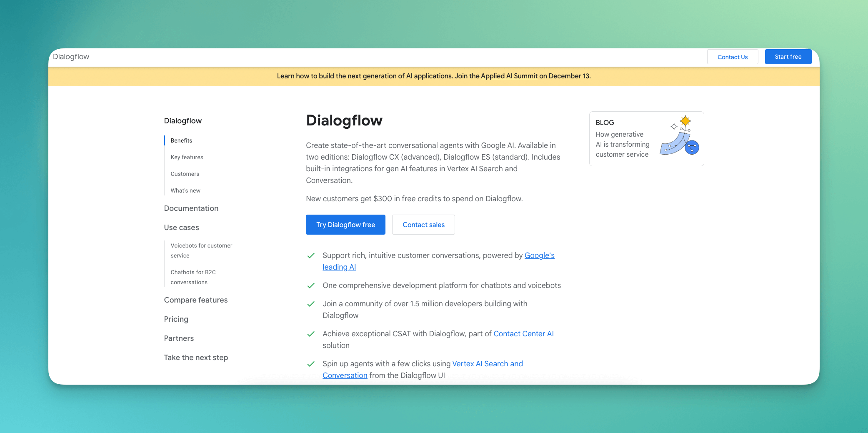Open the Pricing section
Image resolution: width=868 pixels, height=433 pixels.
tap(176, 319)
